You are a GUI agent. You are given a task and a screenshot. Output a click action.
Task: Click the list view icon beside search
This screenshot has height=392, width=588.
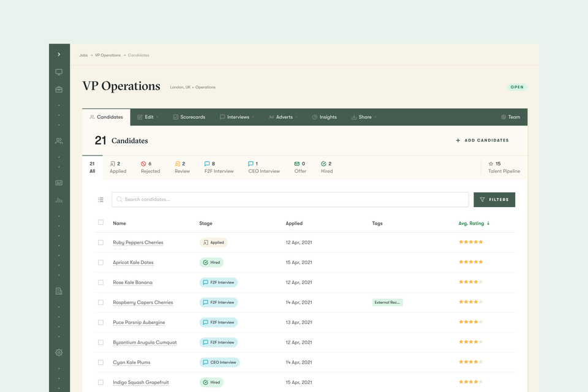[x=100, y=200]
